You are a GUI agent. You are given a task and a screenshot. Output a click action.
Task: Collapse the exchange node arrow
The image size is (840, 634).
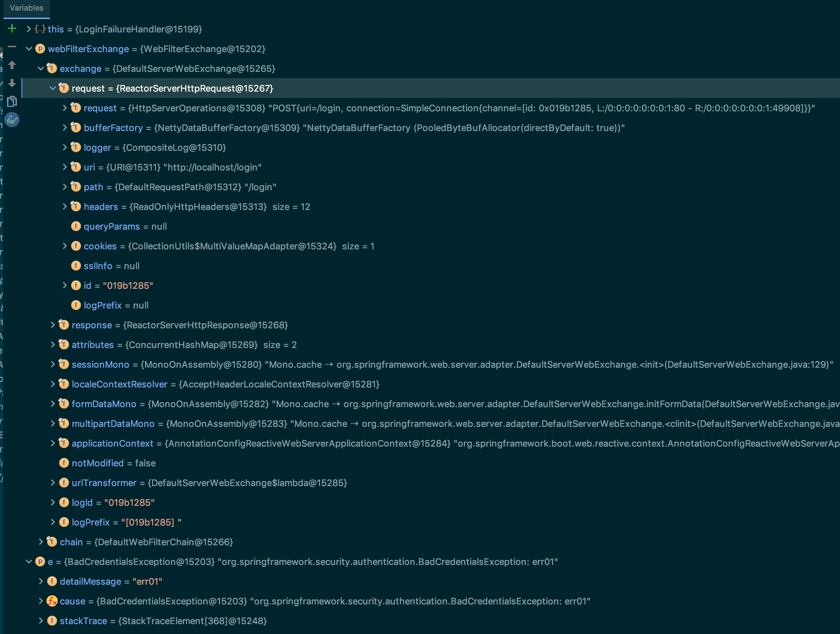tap(40, 69)
